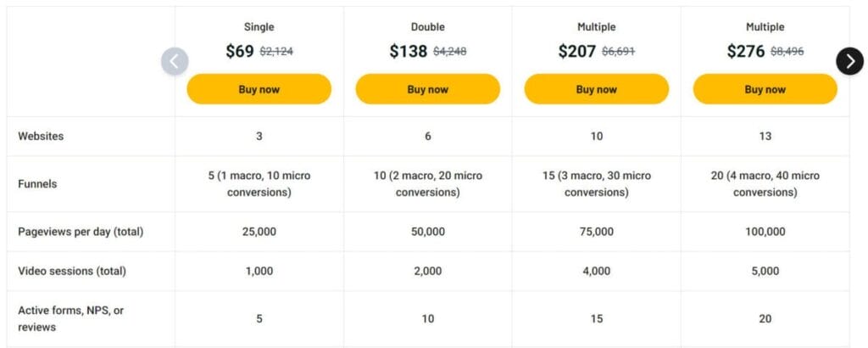Buy the $138 Double plan
The height and width of the screenshot is (348, 868).
tap(428, 89)
